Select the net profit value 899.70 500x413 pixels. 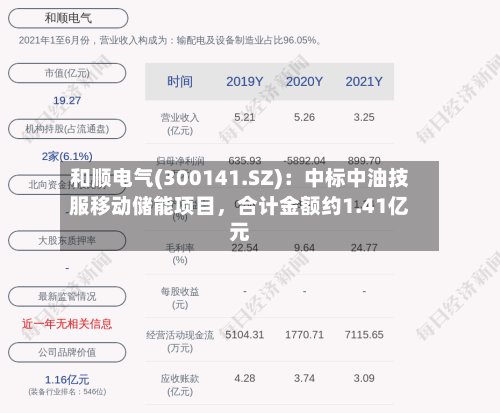click(x=364, y=161)
